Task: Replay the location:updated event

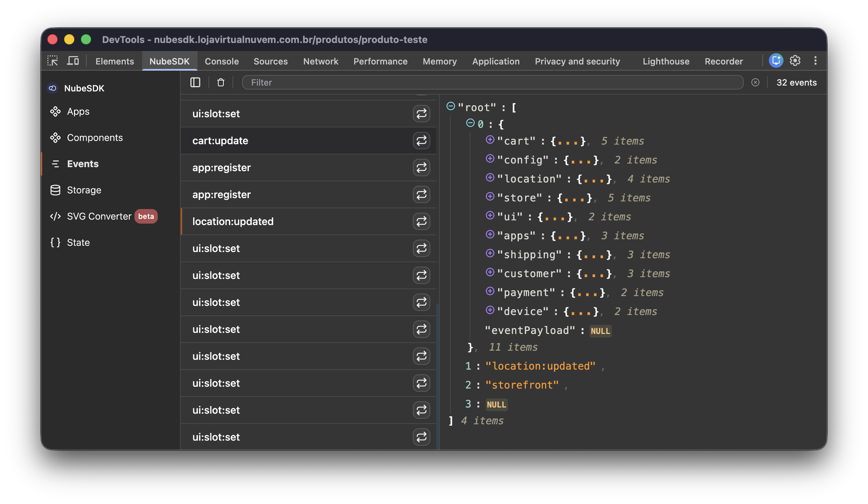Action: click(x=421, y=221)
